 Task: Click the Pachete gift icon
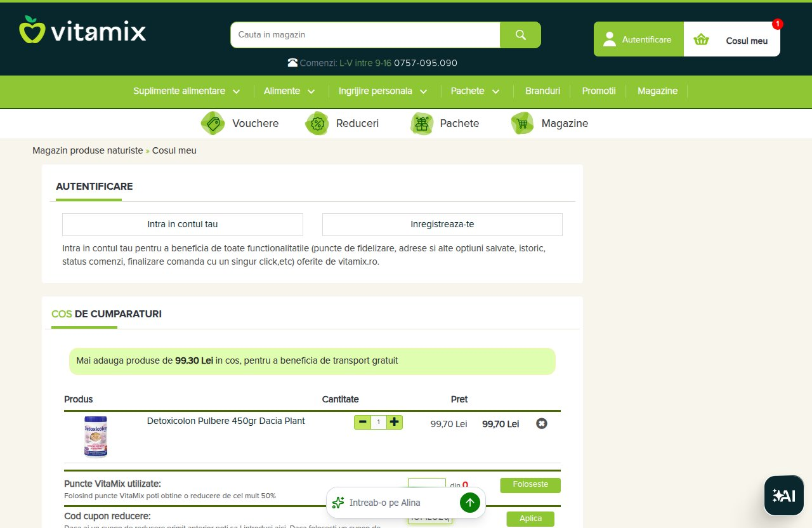pos(421,123)
